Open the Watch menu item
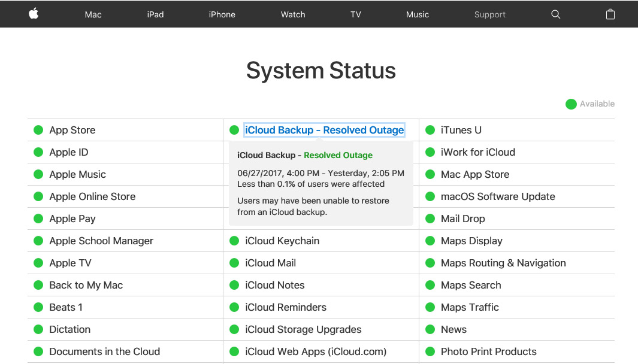Viewport: 638px width, 364px height. [293, 14]
